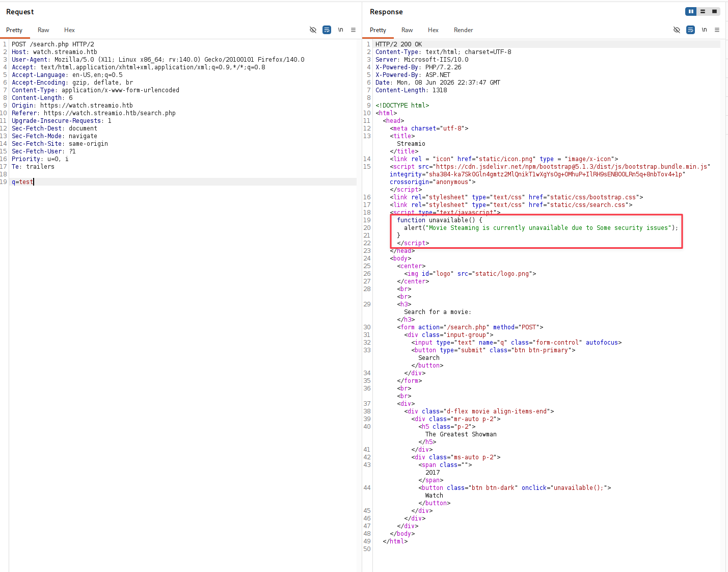
Task: Click the Accept-Encoding: gzip, deflate, br line
Action: click(72, 83)
